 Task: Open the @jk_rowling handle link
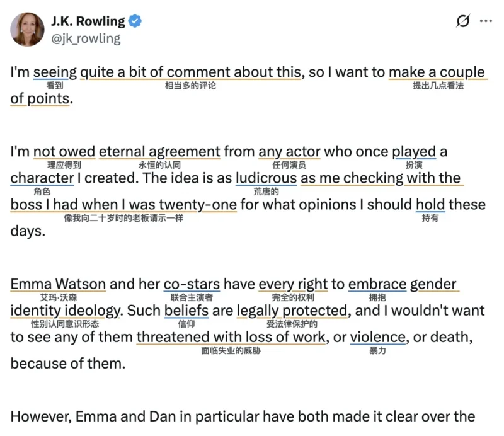click(85, 38)
